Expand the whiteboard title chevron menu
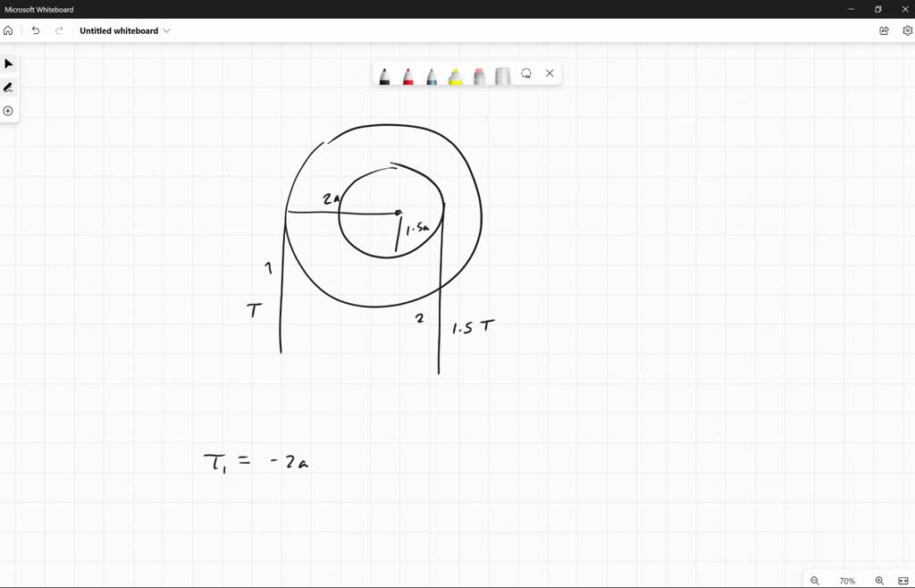Screen dimensions: 915x588 pos(167,29)
